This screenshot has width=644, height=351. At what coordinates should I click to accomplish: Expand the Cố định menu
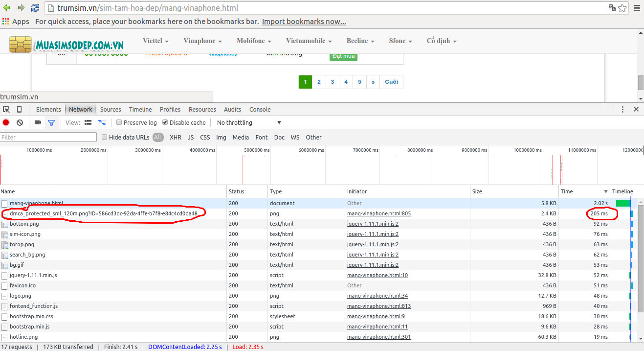click(x=442, y=41)
